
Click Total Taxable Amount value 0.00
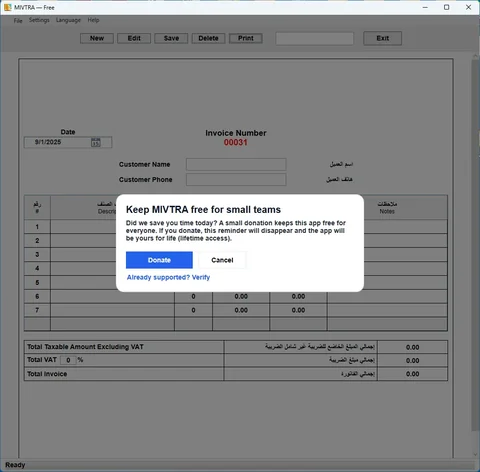[412, 347]
